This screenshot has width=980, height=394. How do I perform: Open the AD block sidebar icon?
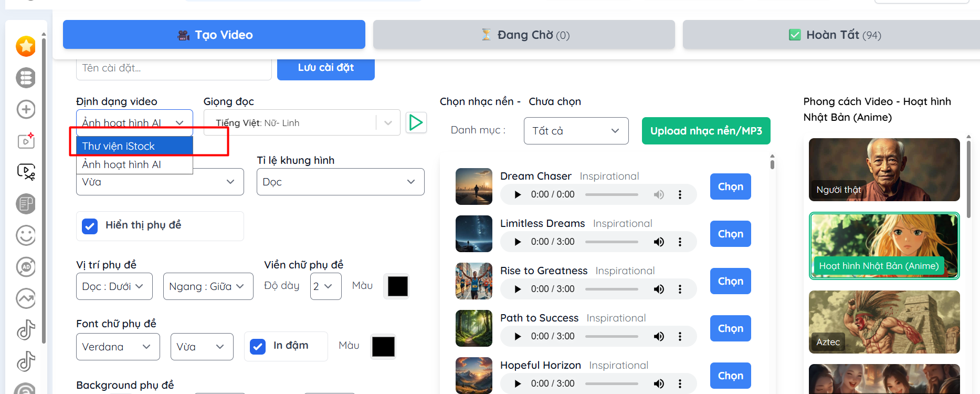[x=26, y=267]
